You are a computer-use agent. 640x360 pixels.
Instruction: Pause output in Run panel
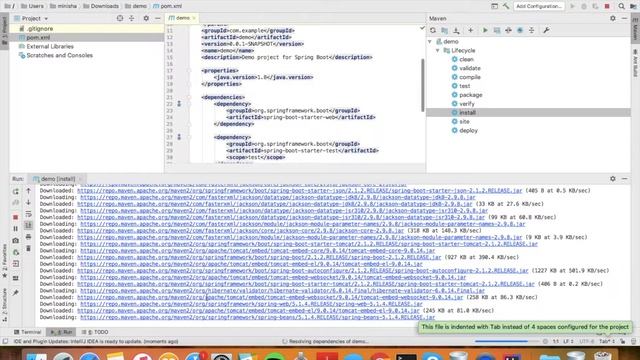[16, 229]
